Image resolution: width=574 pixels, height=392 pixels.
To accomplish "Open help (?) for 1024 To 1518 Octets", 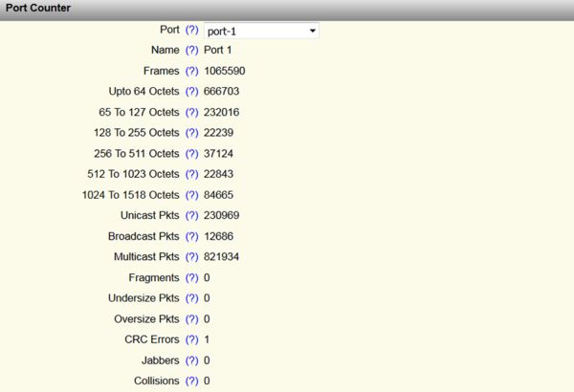I will [191, 195].
